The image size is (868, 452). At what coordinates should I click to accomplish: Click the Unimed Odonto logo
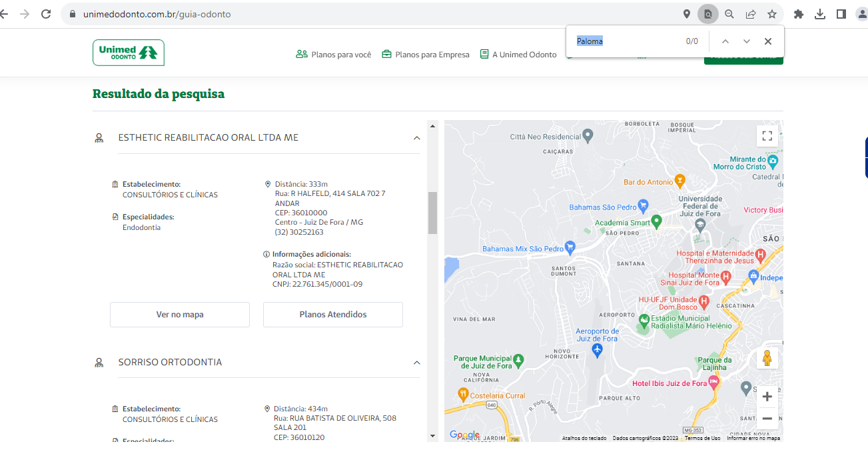click(129, 53)
